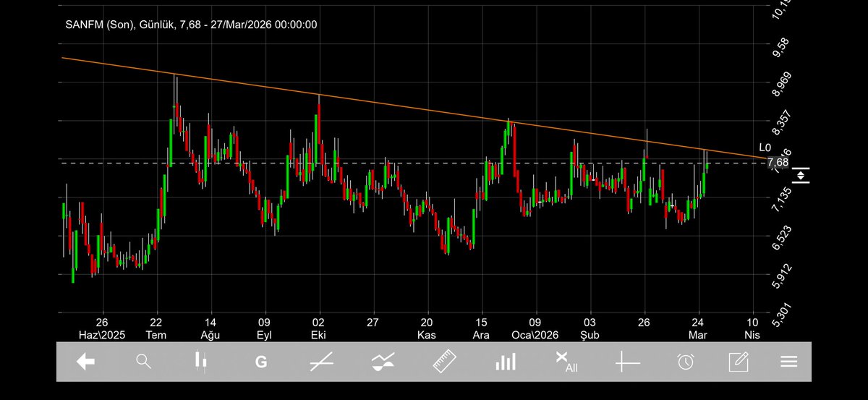
Task: Tap the 6,523 price axis label
Action: tap(782, 237)
